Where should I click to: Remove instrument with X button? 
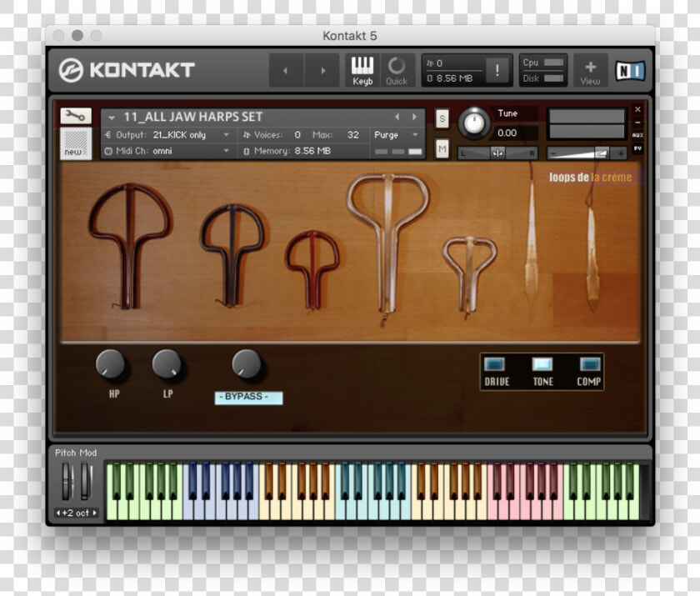pyautogui.click(x=637, y=109)
